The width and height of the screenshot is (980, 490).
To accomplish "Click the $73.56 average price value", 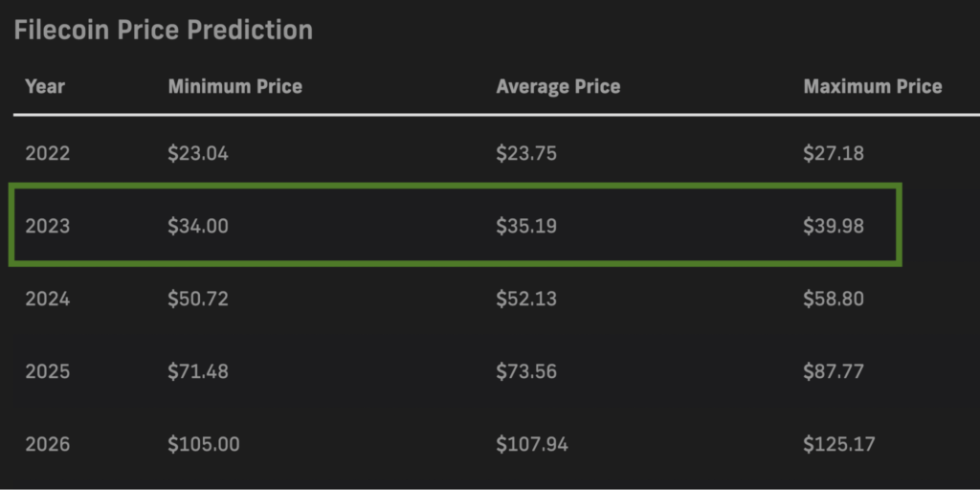I will click(526, 371).
